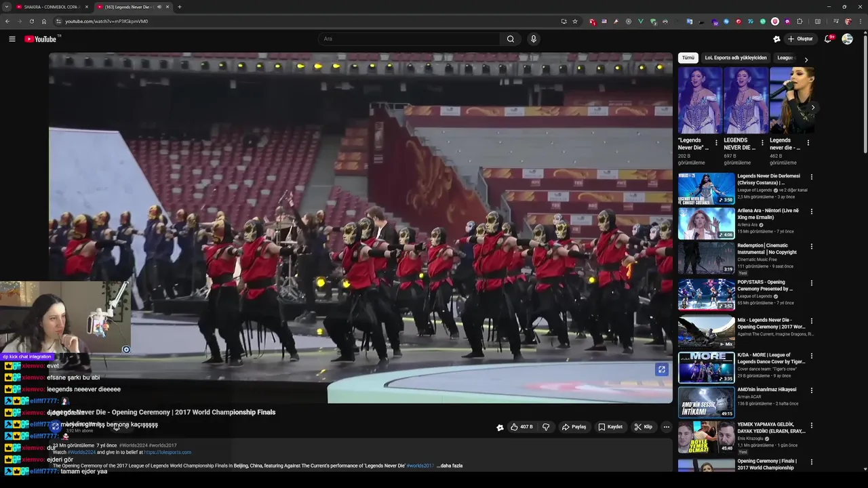
Task: Select the Tümü filter chip
Action: pos(688,58)
